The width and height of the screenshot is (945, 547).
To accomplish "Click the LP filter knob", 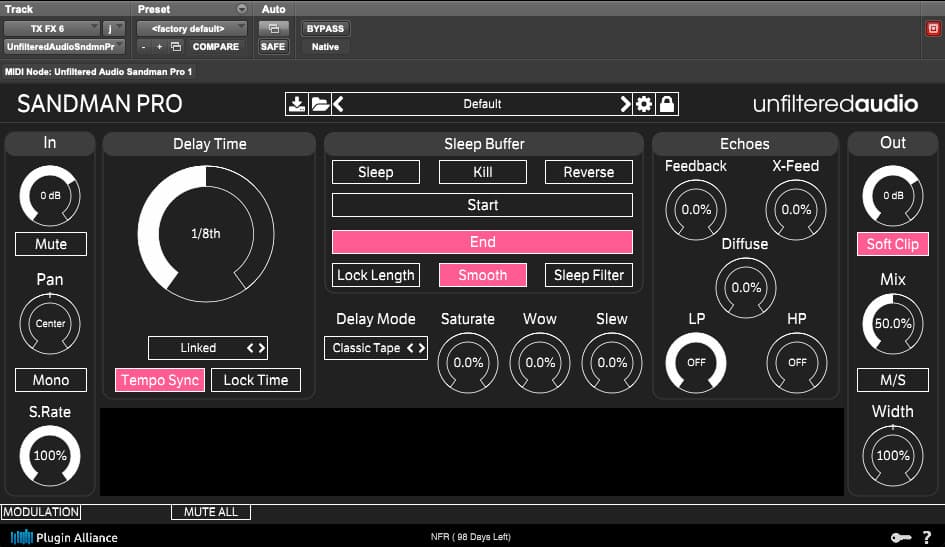I will point(696,363).
